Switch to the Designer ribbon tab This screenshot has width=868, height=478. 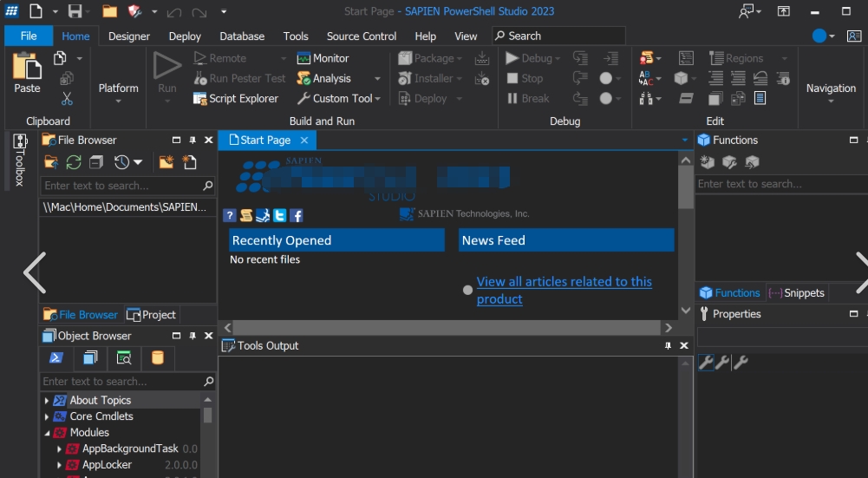point(129,36)
